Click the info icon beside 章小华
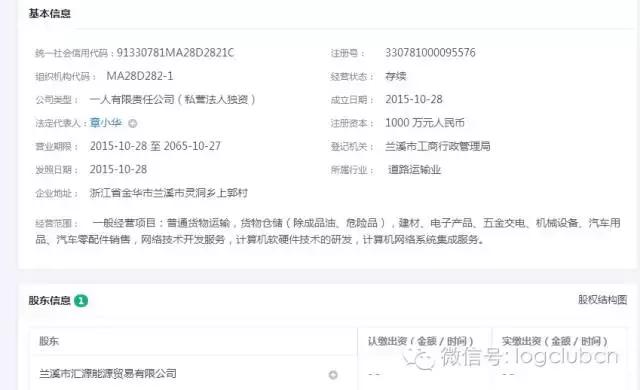 point(133,123)
